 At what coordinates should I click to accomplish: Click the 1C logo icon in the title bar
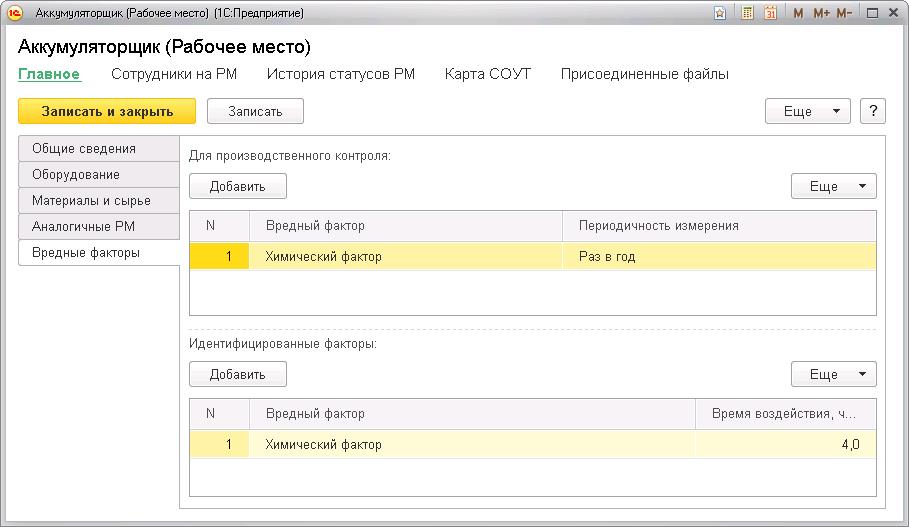15,13
